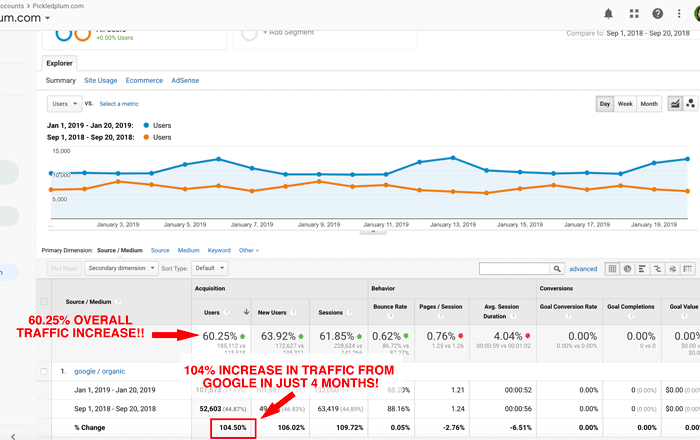Click help icon next to New Users
Screen dimensions: 700x440
pos(293,312)
